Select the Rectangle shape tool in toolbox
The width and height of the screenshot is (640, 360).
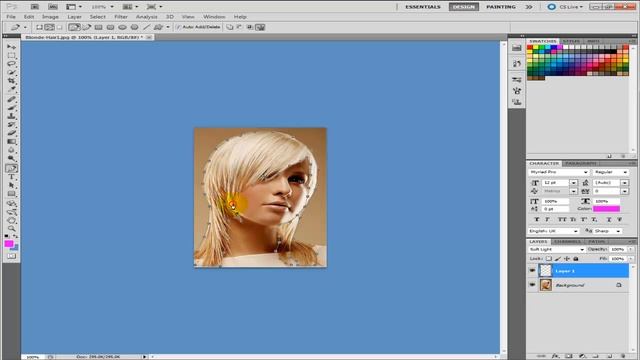click(x=11, y=194)
